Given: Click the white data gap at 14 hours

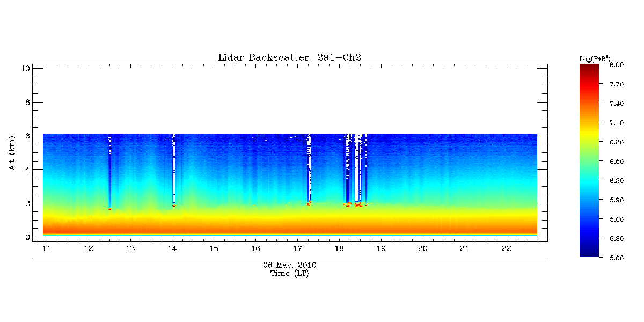Looking at the screenshot, I should coord(174,169).
